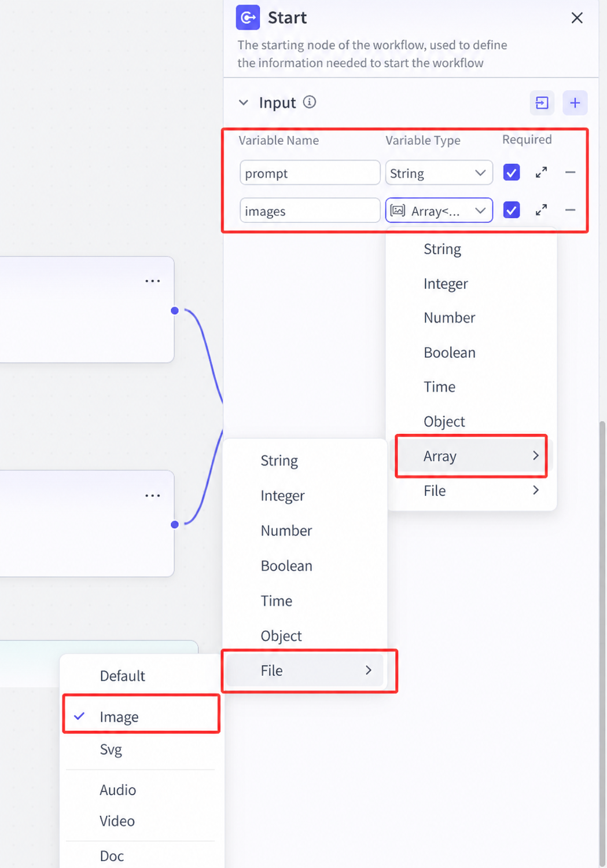Open the images variable type dropdown
Screen dimensions: 607x868
[x=439, y=210]
